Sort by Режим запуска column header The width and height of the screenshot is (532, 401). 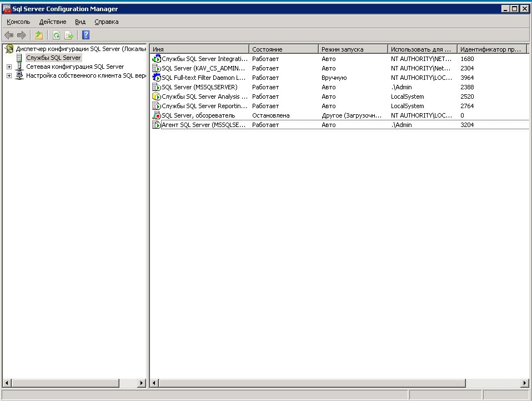353,49
